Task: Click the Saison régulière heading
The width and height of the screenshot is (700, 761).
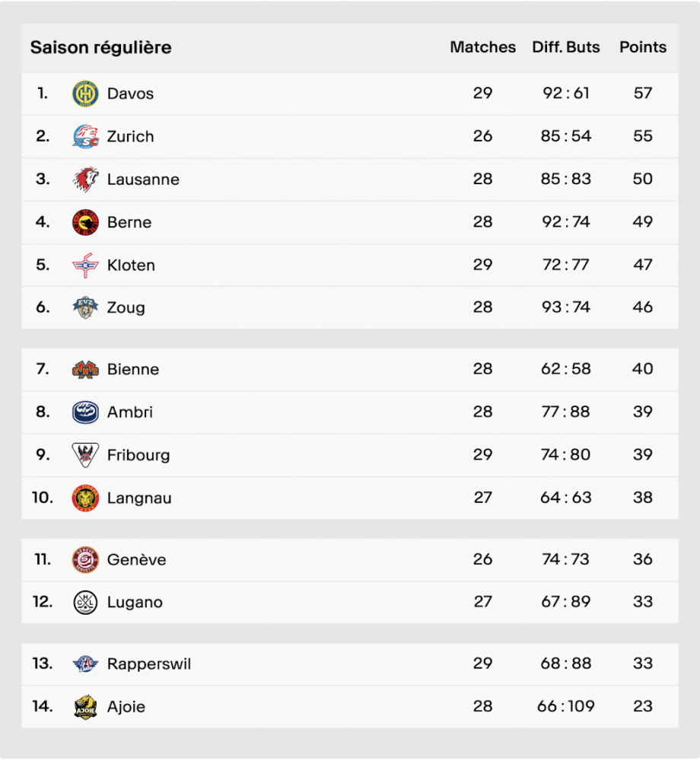Action: [101, 47]
